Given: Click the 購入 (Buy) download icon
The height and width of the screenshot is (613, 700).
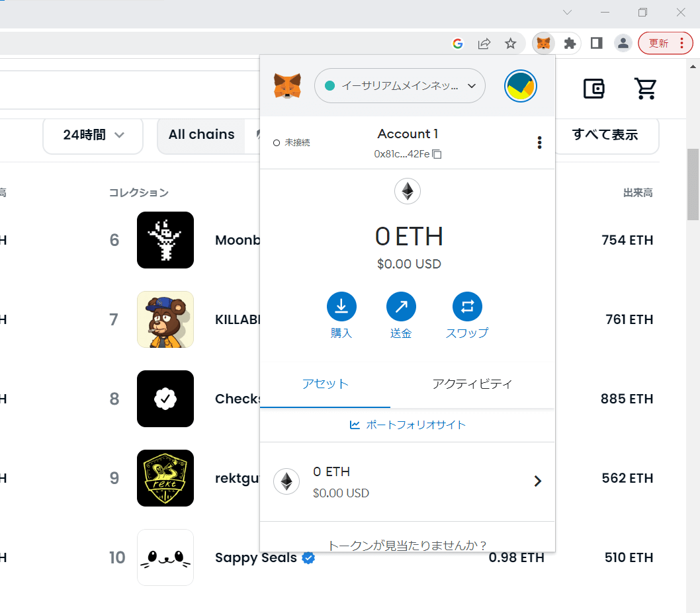Looking at the screenshot, I should tap(341, 306).
